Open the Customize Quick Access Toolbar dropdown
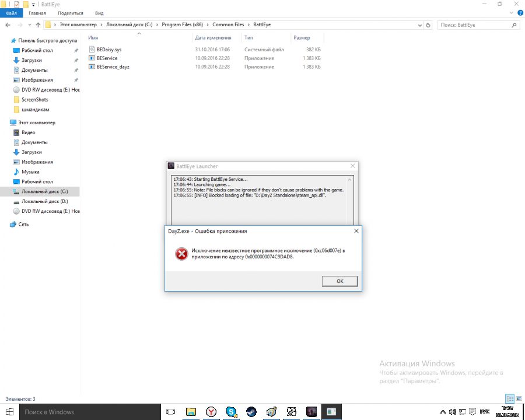Image resolution: width=525 pixels, height=420 pixels. [33, 5]
